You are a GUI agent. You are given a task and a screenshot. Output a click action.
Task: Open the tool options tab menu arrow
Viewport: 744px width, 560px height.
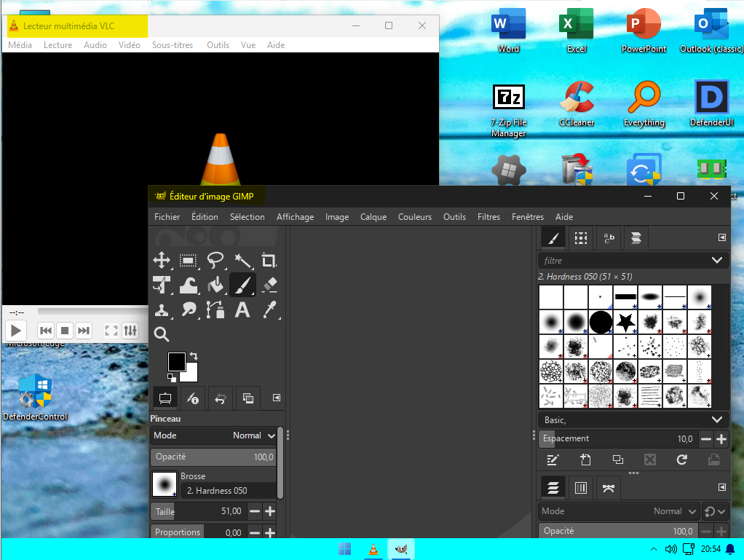(x=276, y=398)
